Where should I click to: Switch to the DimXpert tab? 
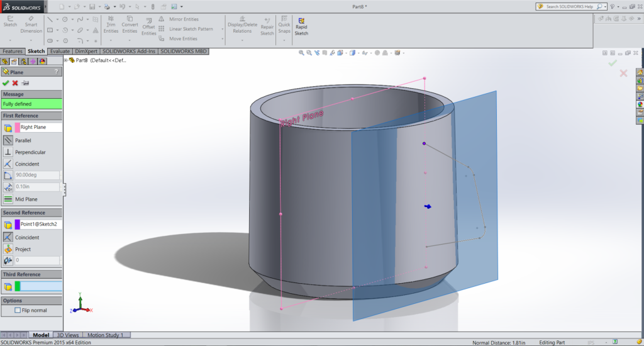tap(86, 52)
